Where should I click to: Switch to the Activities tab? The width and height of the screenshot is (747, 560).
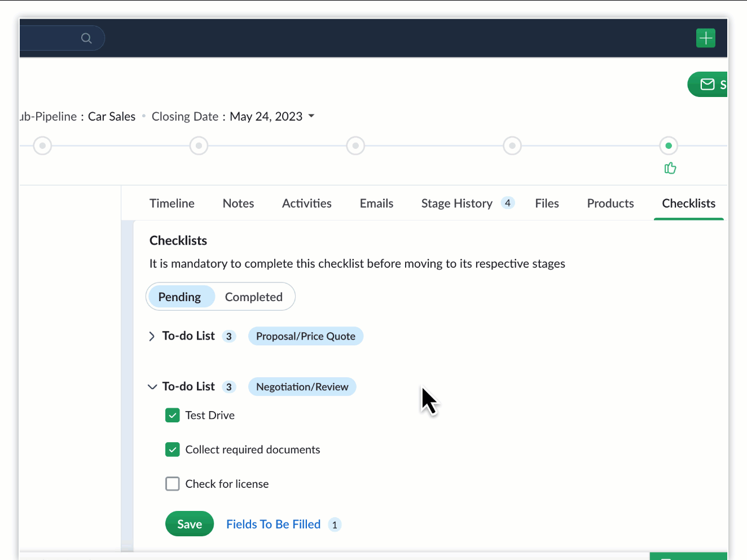pyautogui.click(x=307, y=203)
